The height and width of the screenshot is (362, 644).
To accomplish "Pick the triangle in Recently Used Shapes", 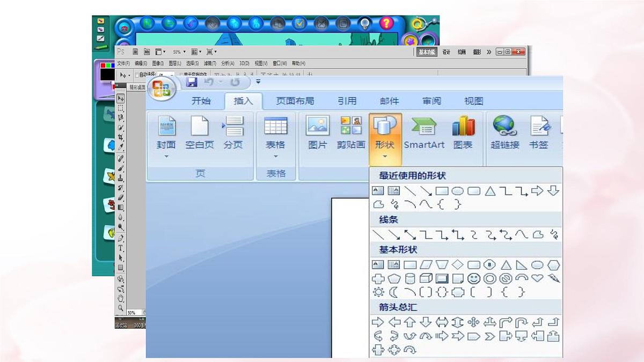I will tap(490, 190).
